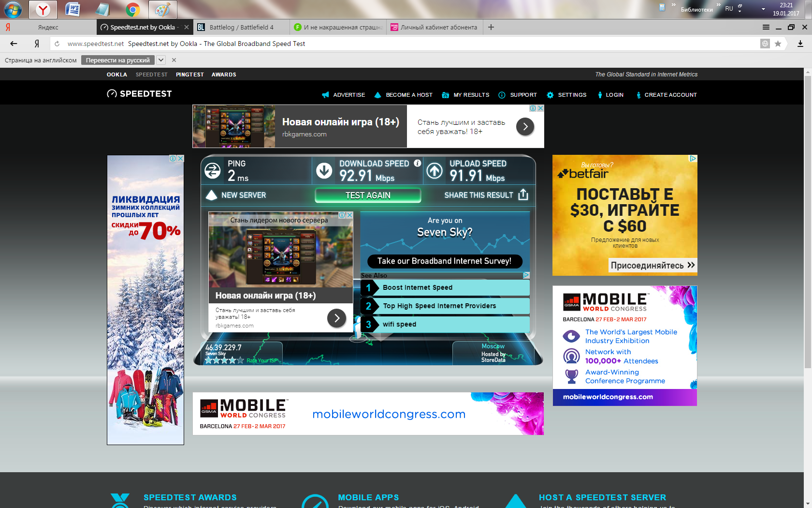Open SUPPORT link

click(518, 95)
